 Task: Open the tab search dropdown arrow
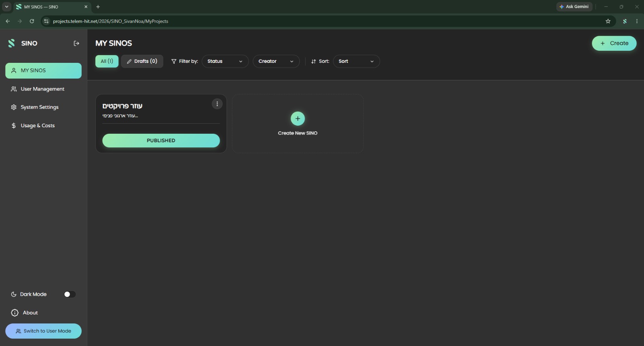6,7
